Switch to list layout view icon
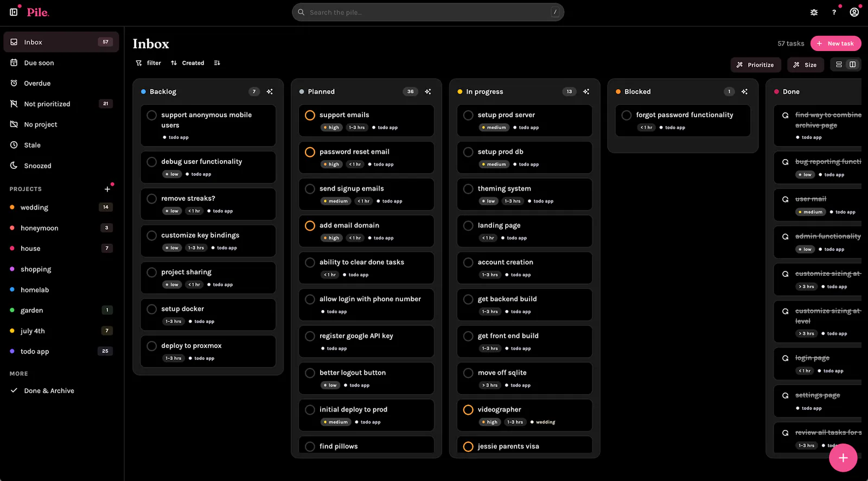Viewport: 868px width, 481px height. tap(839, 65)
